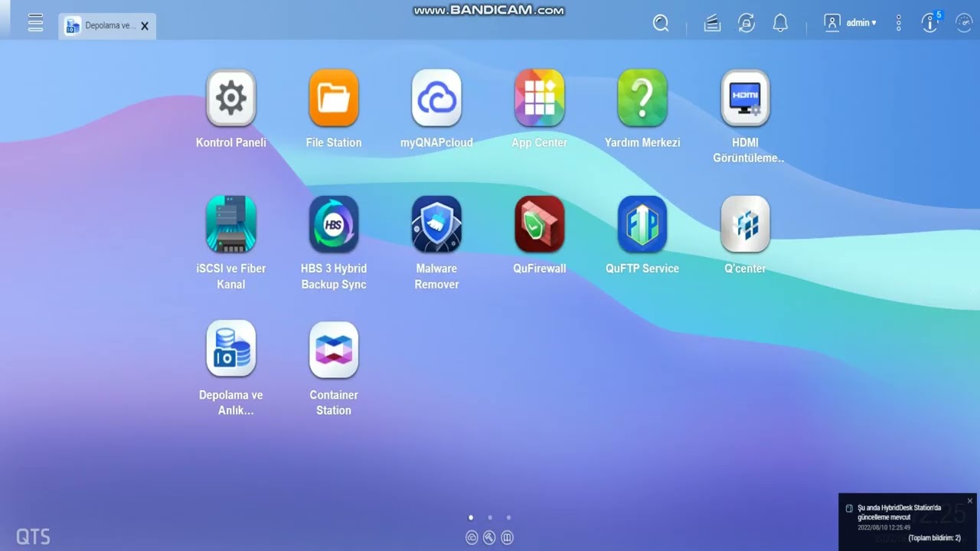This screenshot has height=551, width=980.
Task: Launch QuFirewall app
Action: pos(540,224)
